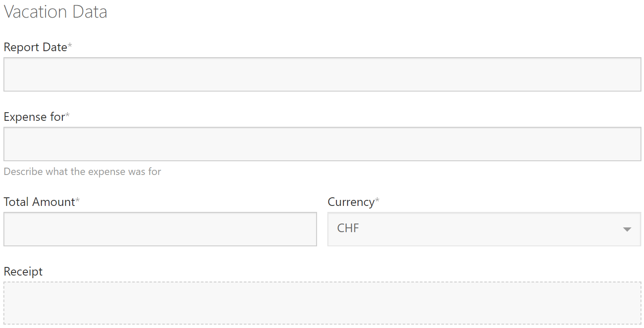Click the "Receipt" field label

click(x=23, y=272)
